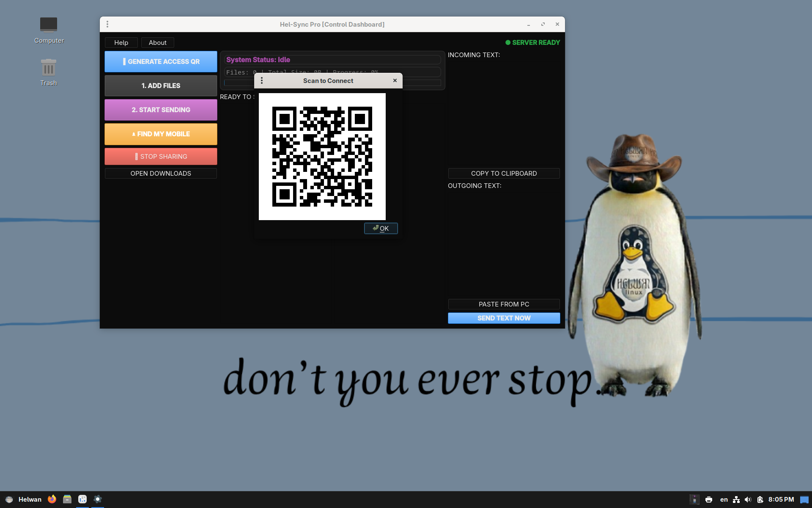Click the workspace thumbnail in the system tray

click(694, 500)
